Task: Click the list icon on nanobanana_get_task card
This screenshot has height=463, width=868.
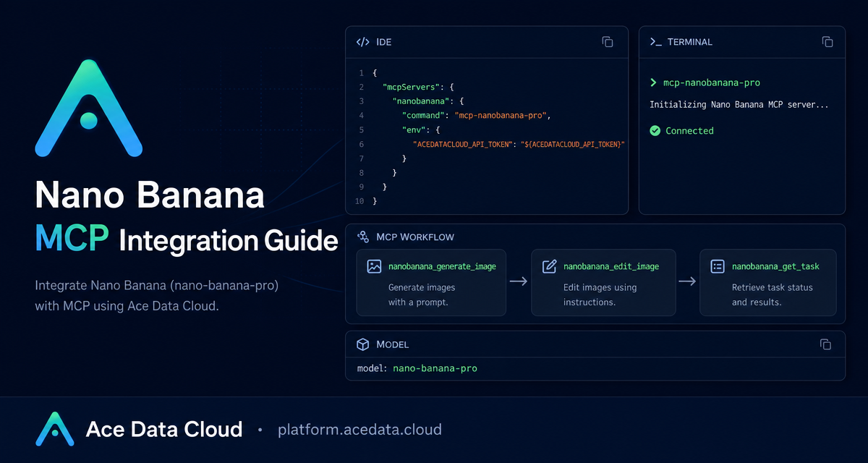Action: [x=718, y=266]
